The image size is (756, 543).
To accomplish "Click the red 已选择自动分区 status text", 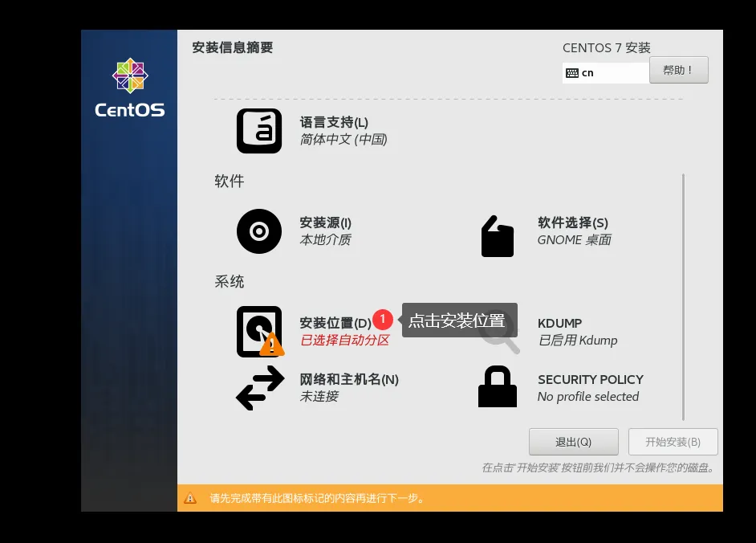I will 345,341.
